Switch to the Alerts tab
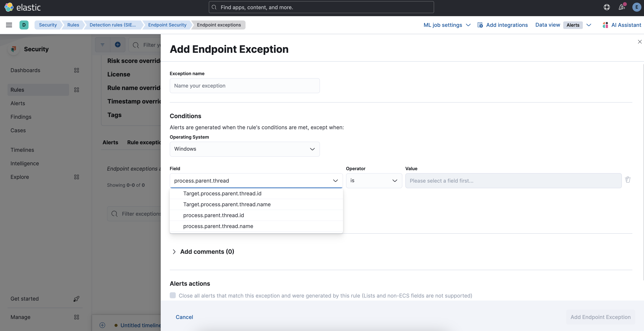The height and width of the screenshot is (331, 644). point(110,142)
